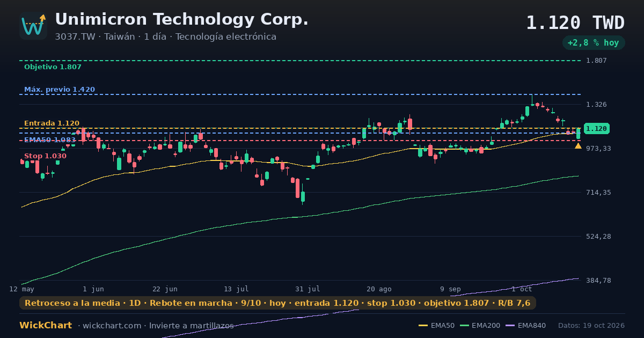Click the Entrada 1.120 label
Screen dimensions: 644x338
click(52, 123)
